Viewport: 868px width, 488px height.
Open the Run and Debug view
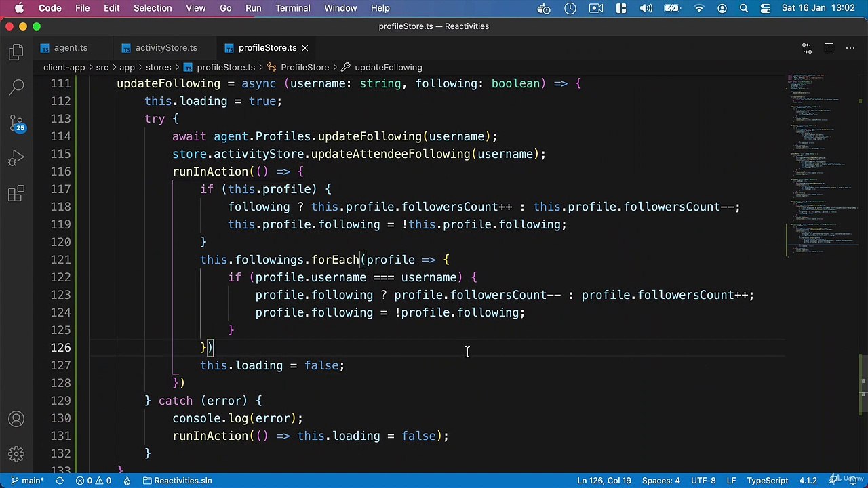tap(16, 159)
